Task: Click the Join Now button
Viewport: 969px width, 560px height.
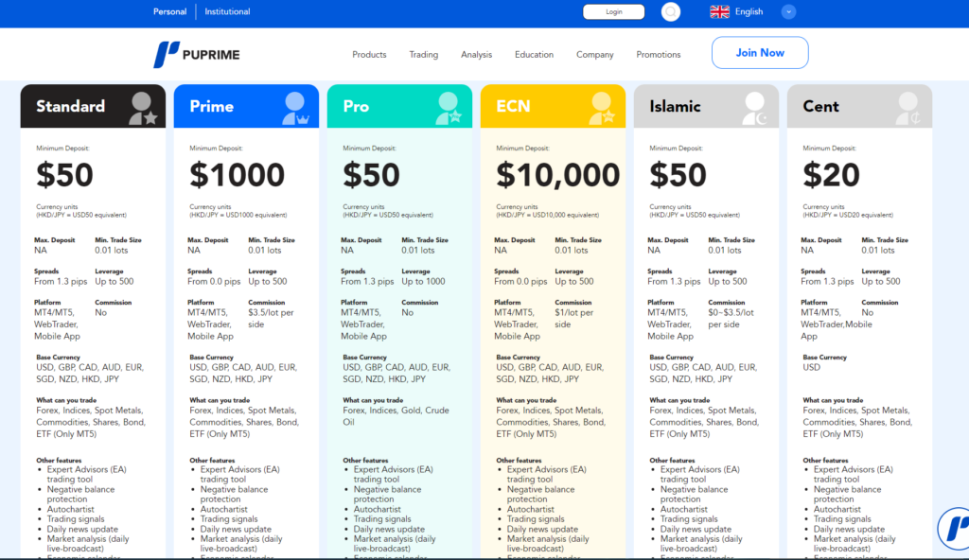Action: 760,53
